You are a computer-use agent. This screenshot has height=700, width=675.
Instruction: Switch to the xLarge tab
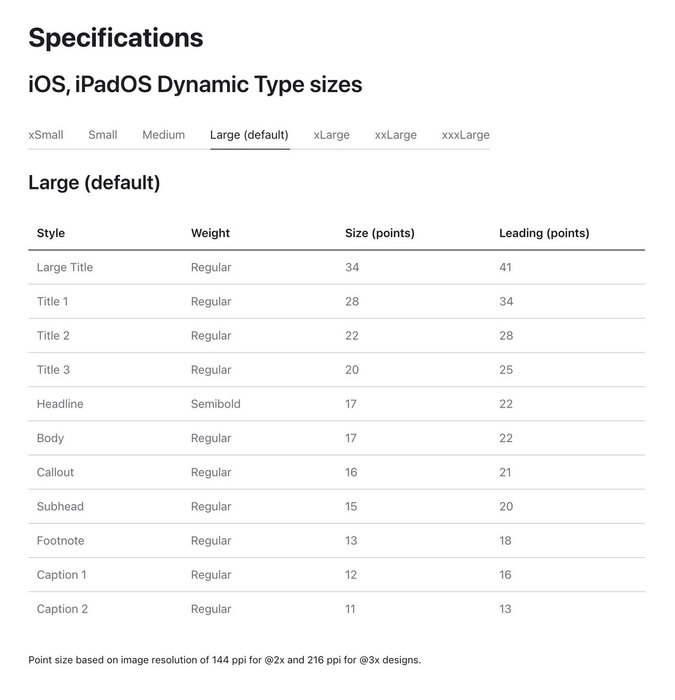pyautogui.click(x=331, y=135)
